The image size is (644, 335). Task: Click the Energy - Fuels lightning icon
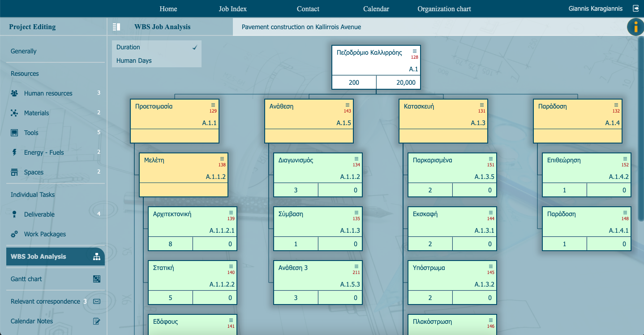pos(14,152)
